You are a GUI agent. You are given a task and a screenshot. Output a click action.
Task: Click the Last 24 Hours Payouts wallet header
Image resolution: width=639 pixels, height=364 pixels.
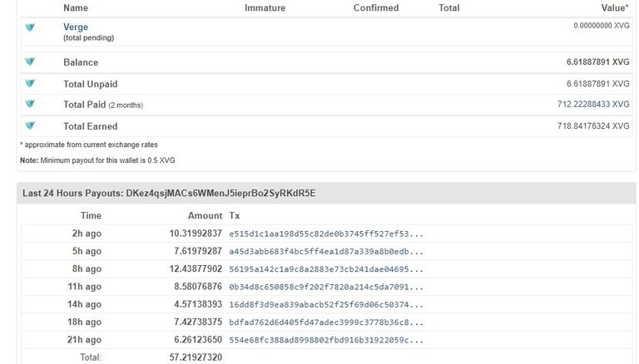click(169, 193)
